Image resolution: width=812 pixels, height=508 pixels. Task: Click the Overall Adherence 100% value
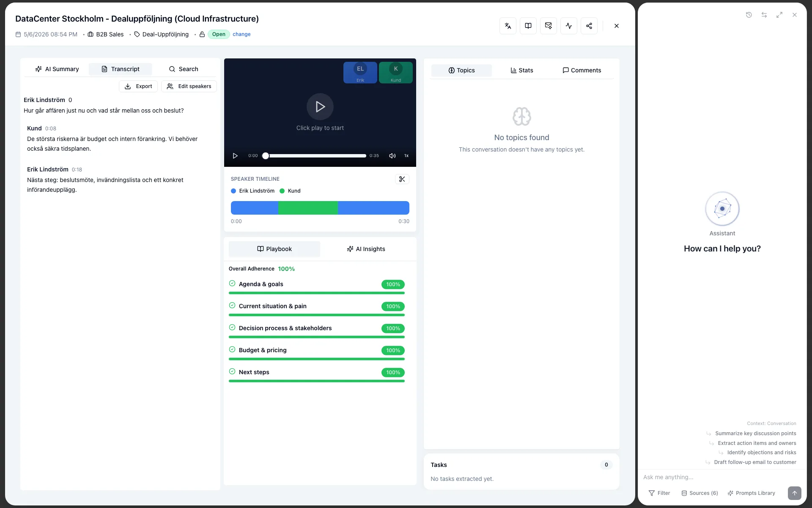286,269
